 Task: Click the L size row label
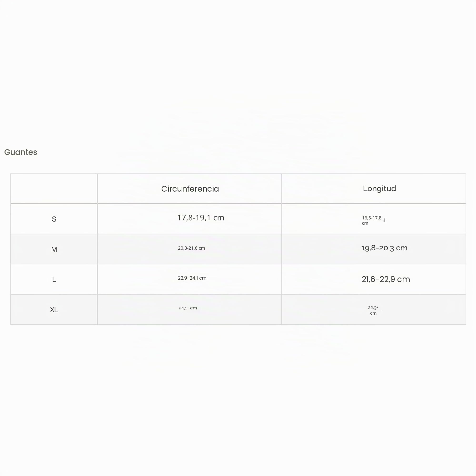(x=54, y=279)
